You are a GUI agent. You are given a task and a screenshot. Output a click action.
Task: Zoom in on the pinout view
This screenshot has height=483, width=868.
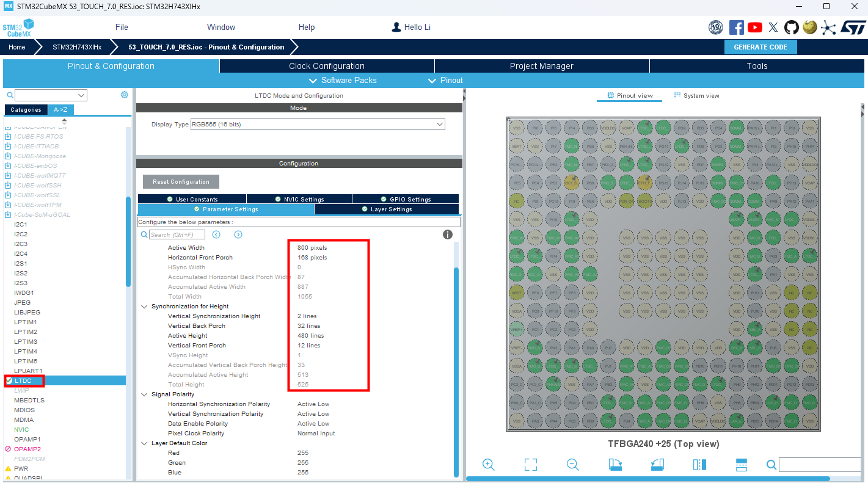489,465
